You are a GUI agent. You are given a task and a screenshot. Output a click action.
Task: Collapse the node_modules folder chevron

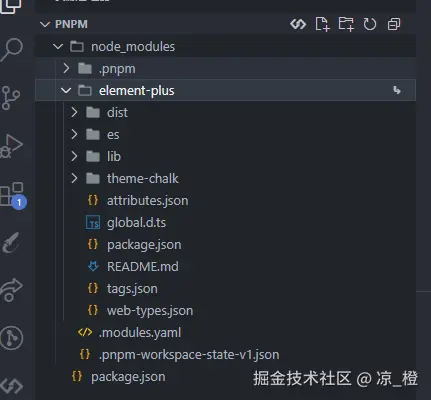(58, 46)
